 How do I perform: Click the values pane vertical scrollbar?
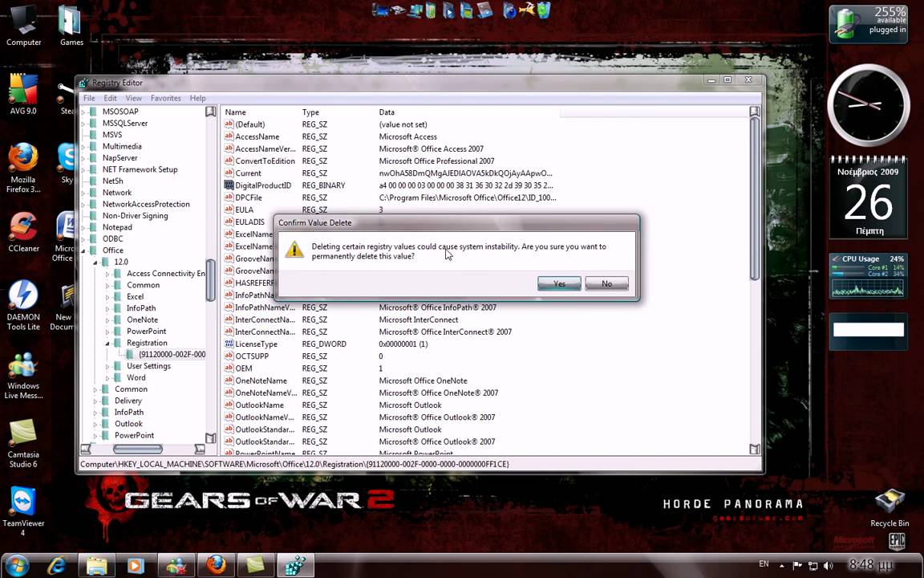tap(754, 199)
